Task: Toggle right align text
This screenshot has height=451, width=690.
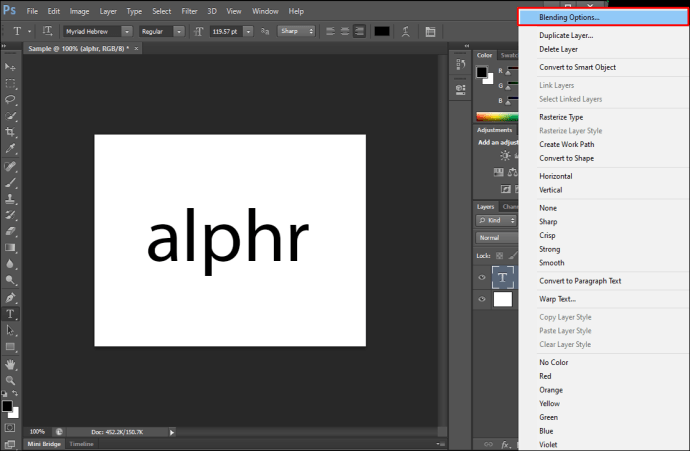Action: (360, 31)
